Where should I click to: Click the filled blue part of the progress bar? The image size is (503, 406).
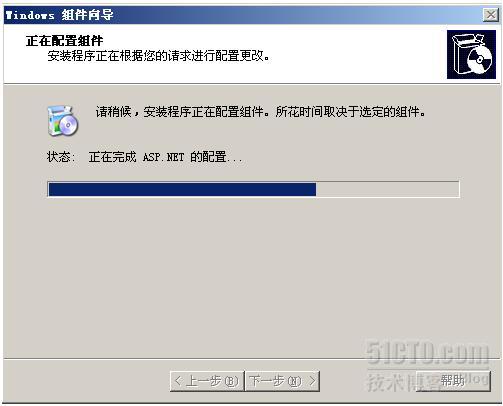pyautogui.click(x=182, y=190)
